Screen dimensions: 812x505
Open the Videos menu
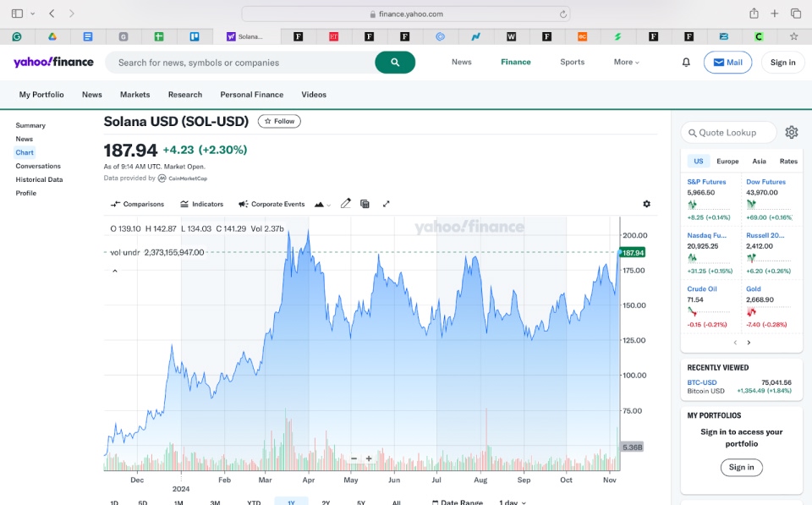(x=314, y=94)
